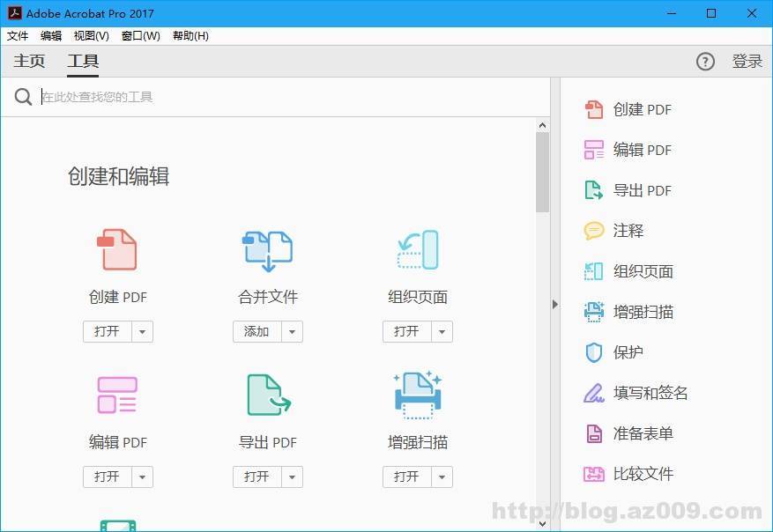Screen dimensions: 773x532
Task: Collapse the right tools pane arrow
Action: click(x=555, y=305)
